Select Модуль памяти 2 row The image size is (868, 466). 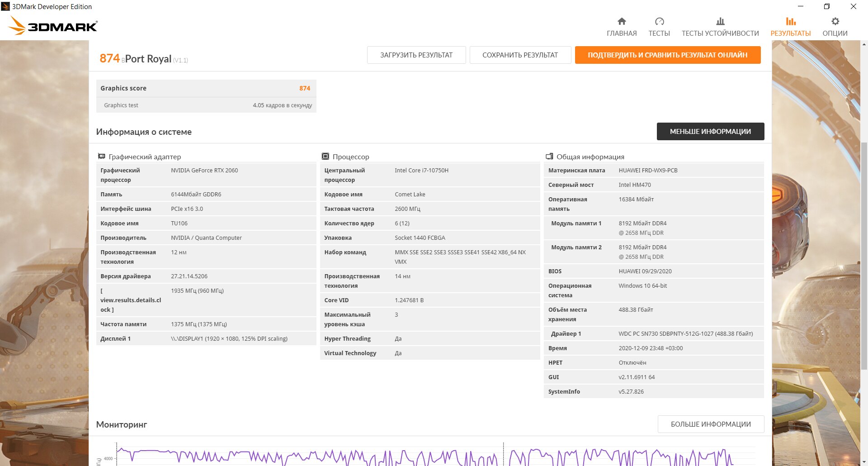(654, 252)
